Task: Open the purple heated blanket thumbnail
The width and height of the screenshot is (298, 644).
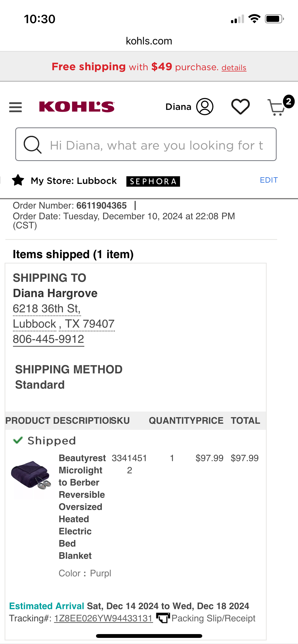Action: 31,475
